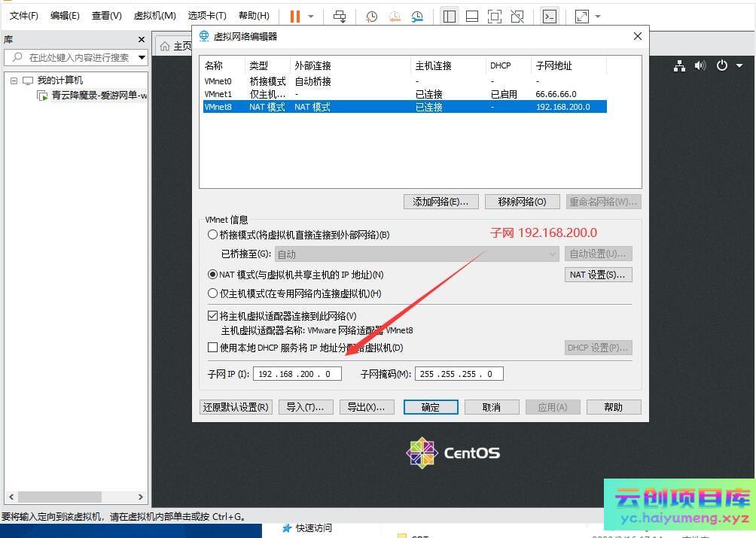The image size is (756, 538).
Task: Click the 子网掩码 input field
Action: tap(459, 374)
